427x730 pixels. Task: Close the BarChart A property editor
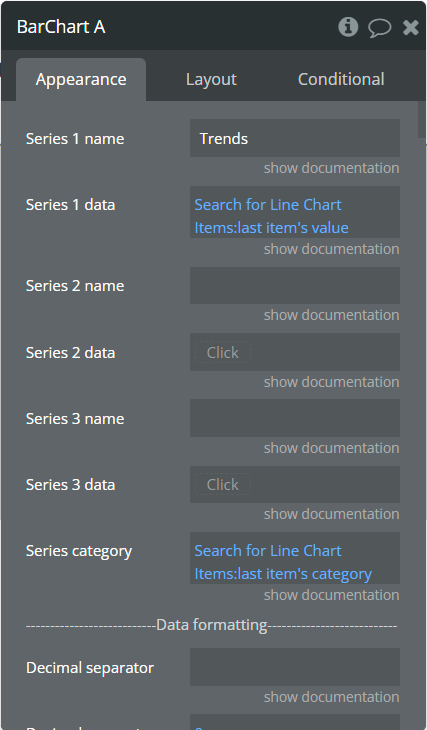click(411, 27)
